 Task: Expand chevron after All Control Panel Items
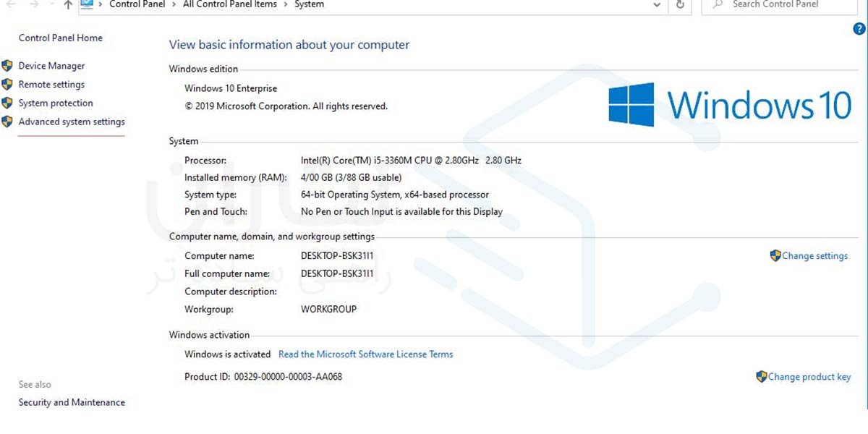(286, 4)
